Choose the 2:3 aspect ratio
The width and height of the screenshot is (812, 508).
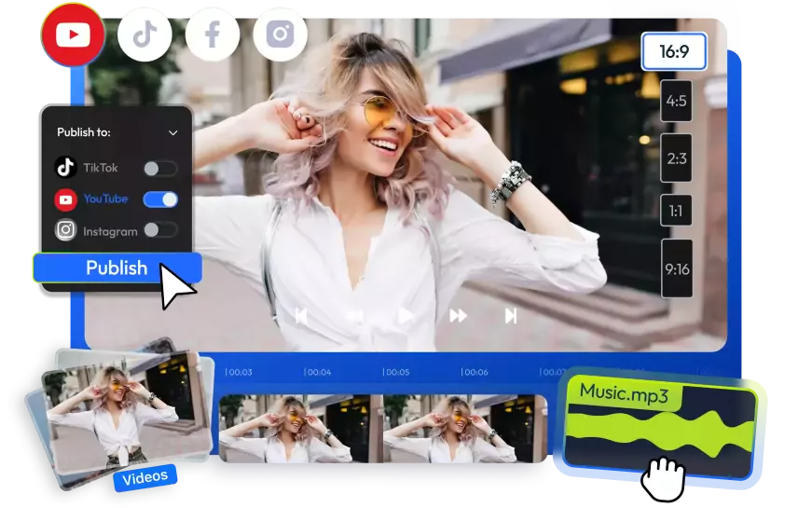tap(676, 158)
